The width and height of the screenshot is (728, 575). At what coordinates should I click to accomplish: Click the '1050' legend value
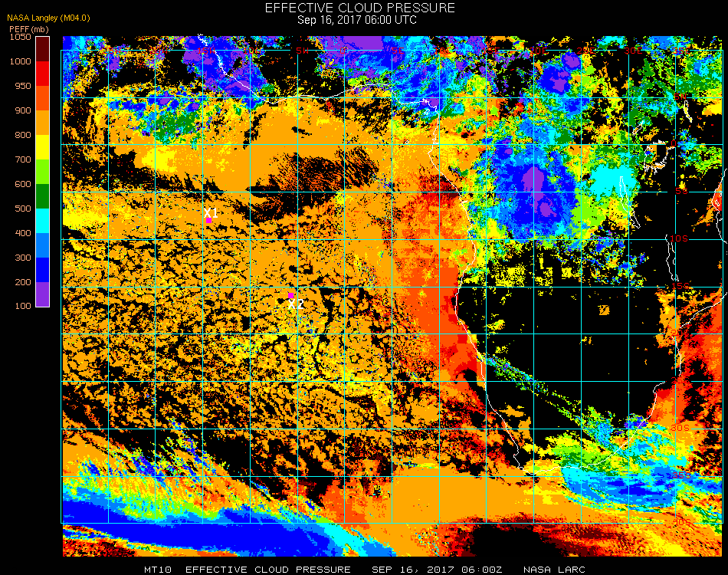tap(21, 37)
